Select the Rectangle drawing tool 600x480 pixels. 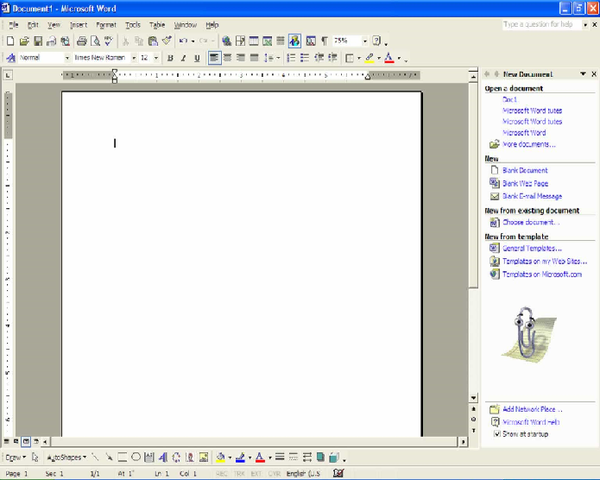(122, 457)
